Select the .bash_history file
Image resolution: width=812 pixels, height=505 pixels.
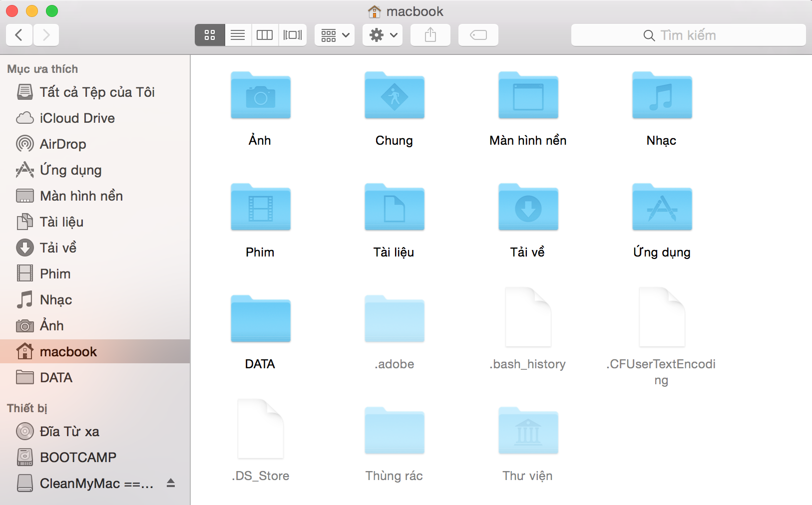click(x=528, y=317)
